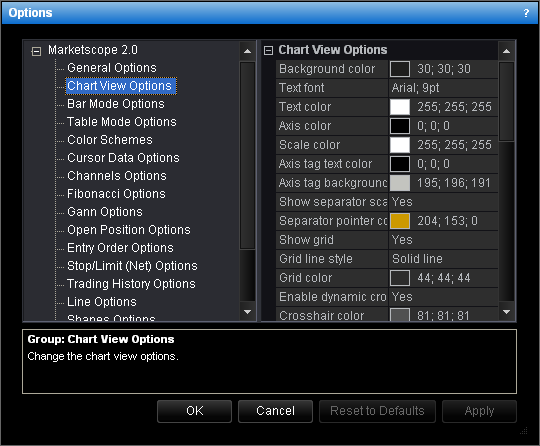The height and width of the screenshot is (446, 540).
Task: Click the Axis tag background gray swatch
Action: pos(400,183)
